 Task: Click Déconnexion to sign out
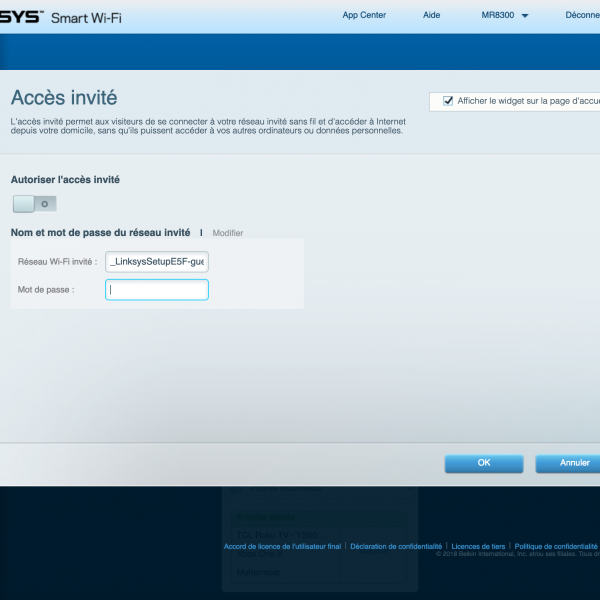click(x=581, y=15)
